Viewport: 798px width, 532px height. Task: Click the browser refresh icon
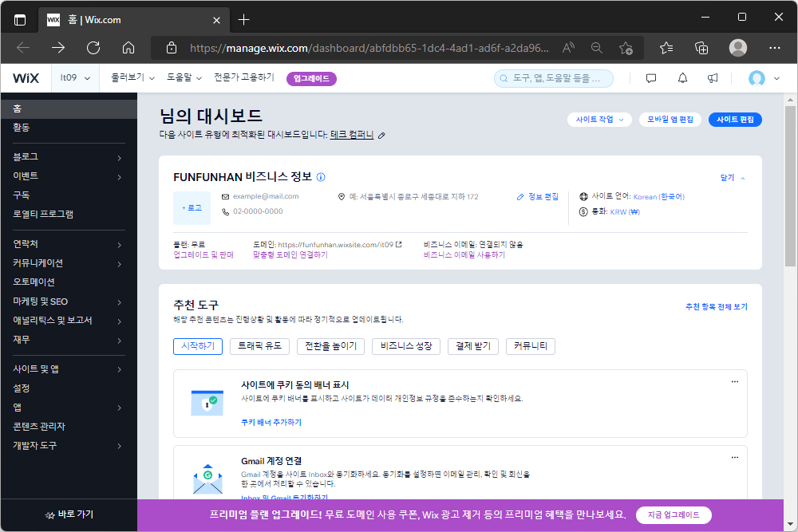click(93, 48)
